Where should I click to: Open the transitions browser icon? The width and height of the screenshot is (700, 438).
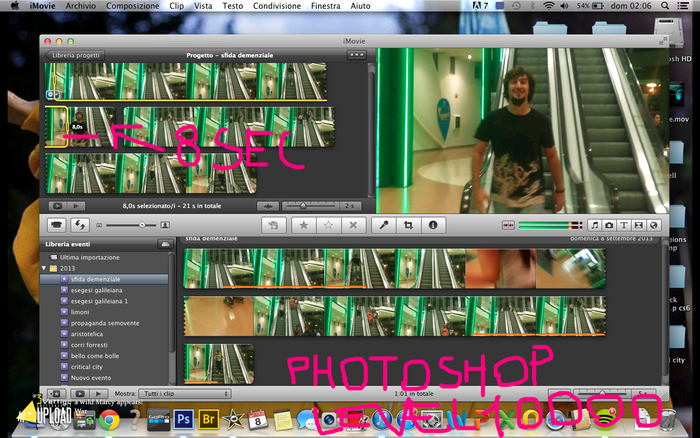(x=638, y=225)
